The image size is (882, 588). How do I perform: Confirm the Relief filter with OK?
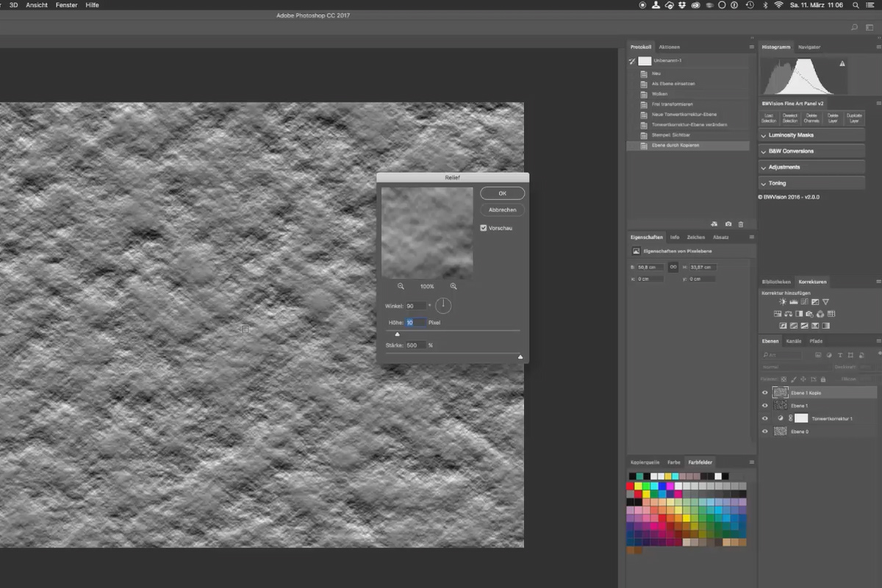[x=503, y=193]
